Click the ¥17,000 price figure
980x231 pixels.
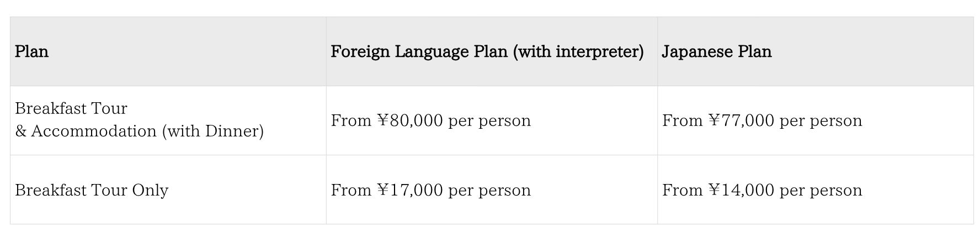point(411,190)
